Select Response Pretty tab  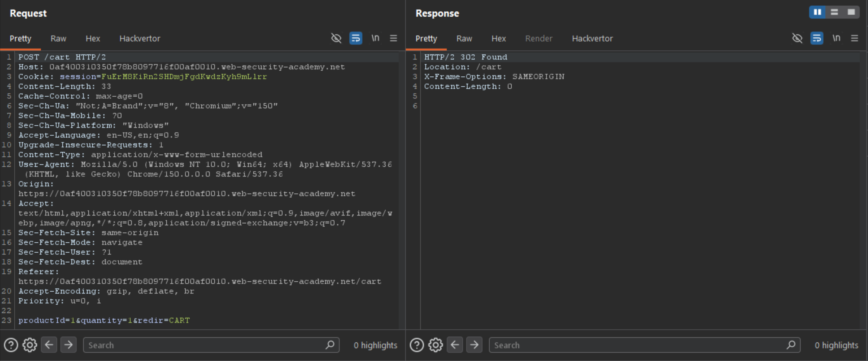pyautogui.click(x=426, y=39)
